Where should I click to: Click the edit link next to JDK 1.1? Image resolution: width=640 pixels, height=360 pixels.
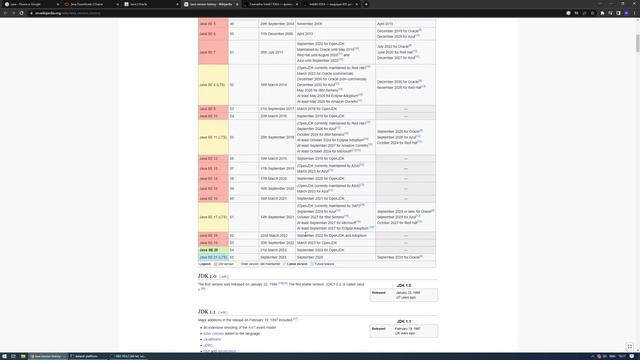tap(222, 312)
